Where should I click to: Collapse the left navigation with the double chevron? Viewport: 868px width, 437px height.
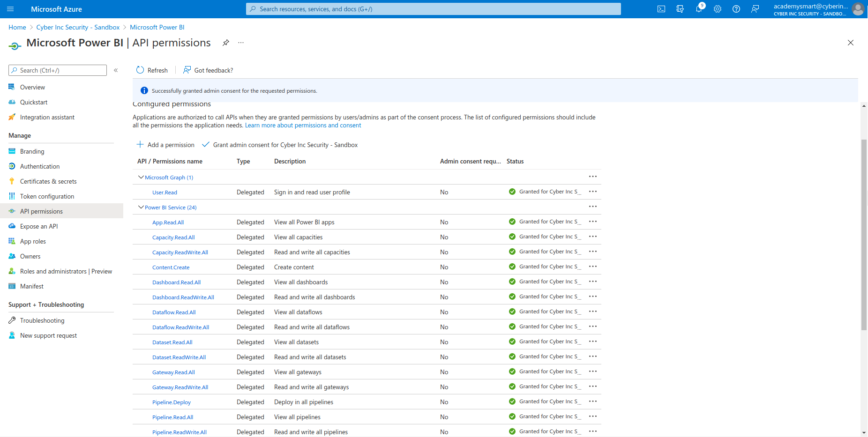click(x=116, y=70)
